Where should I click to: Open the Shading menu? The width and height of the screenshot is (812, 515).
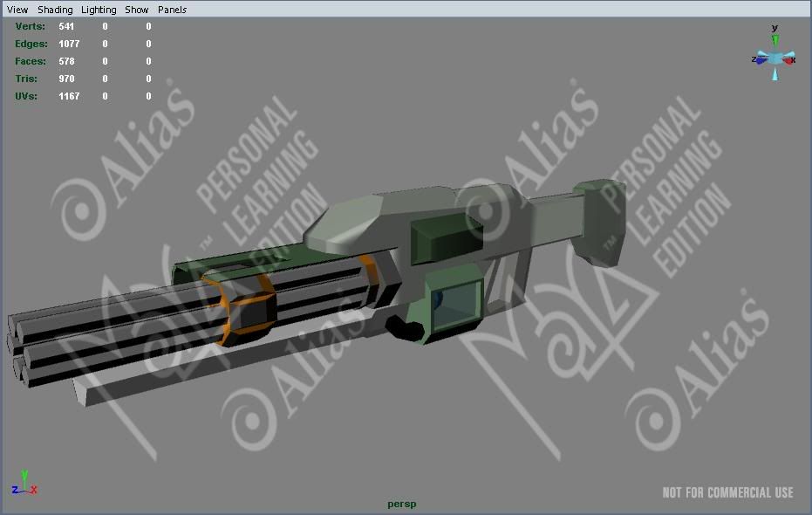pos(55,10)
